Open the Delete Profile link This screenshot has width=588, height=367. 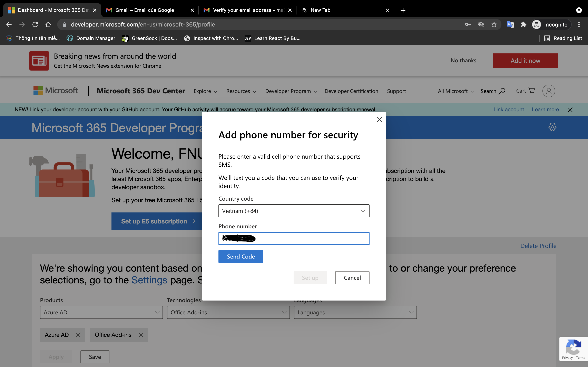(x=538, y=246)
